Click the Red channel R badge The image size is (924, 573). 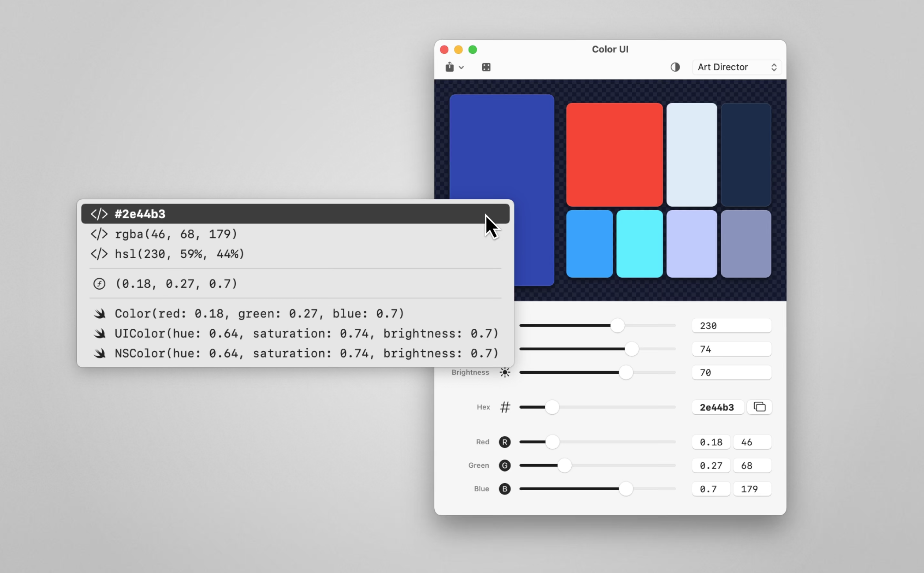click(x=505, y=442)
